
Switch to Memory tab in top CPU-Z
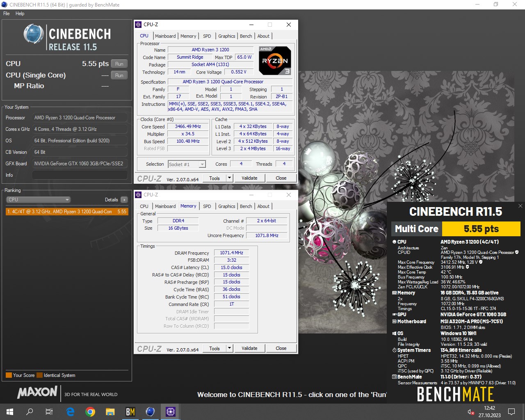click(x=188, y=36)
